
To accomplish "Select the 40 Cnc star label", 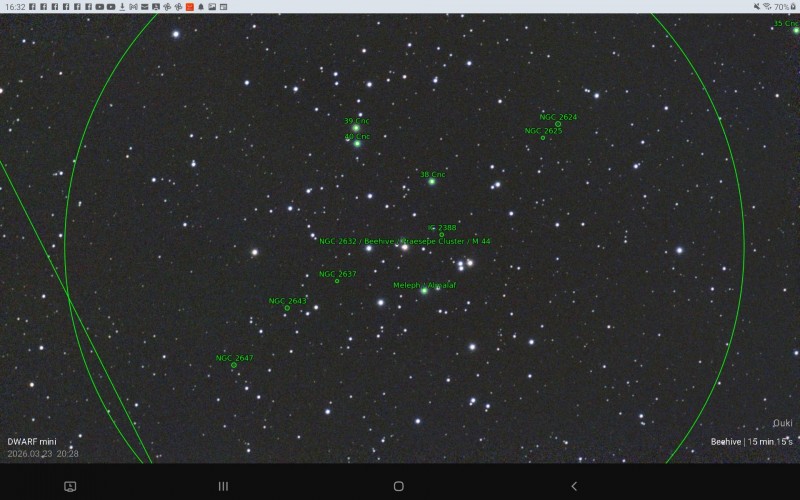I will (357, 136).
